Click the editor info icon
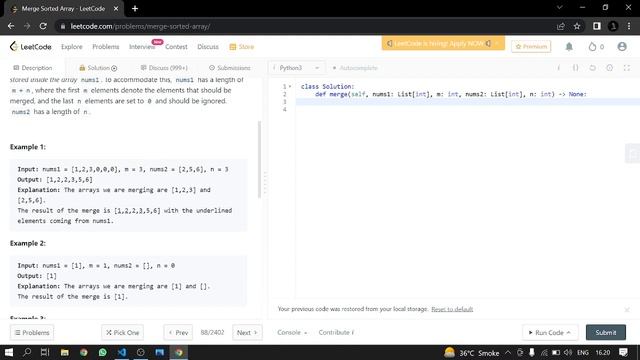This screenshot has height=360, width=640. coord(559,68)
